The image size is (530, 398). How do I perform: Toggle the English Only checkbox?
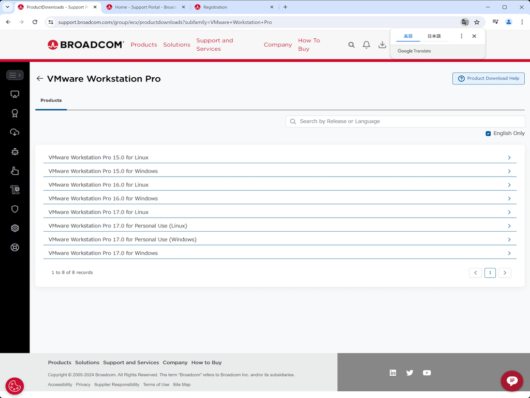(488, 134)
